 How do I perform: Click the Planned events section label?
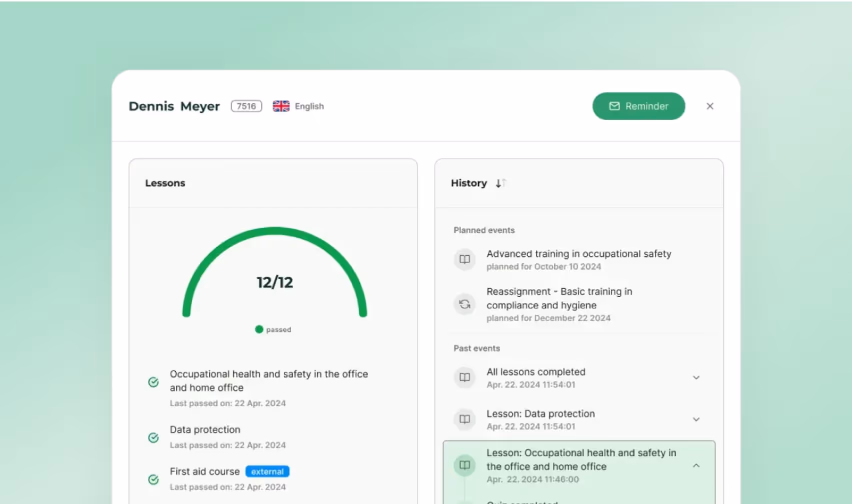click(484, 230)
